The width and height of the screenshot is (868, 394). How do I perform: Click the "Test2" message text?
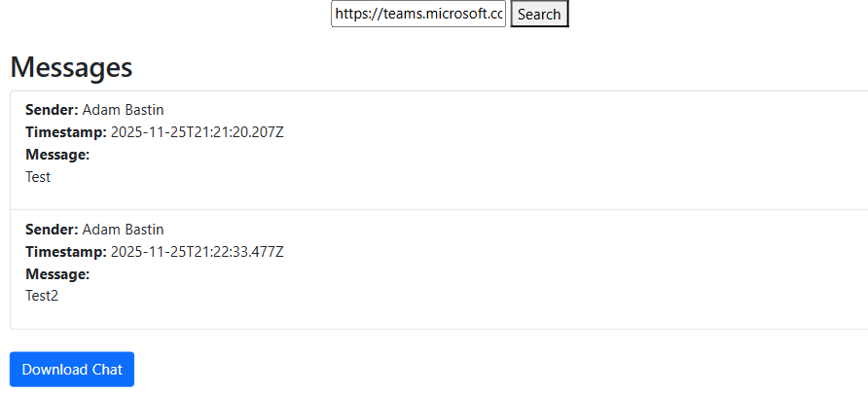point(42,296)
